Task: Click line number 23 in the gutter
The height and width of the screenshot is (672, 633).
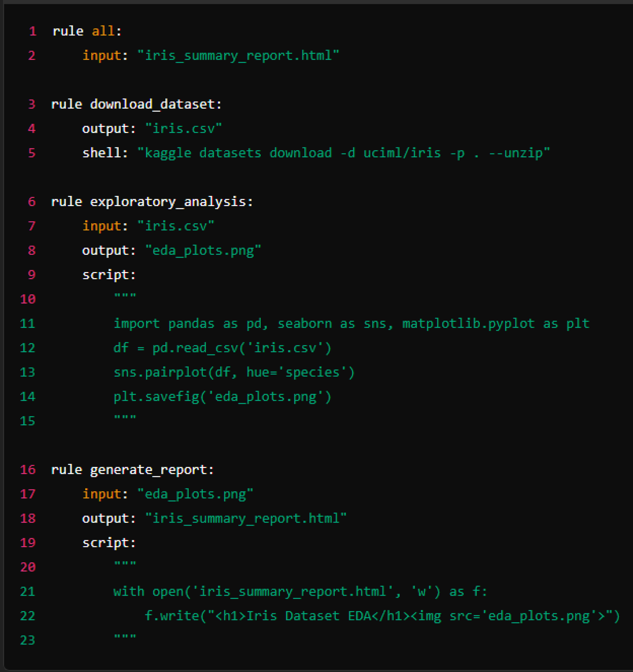Action: click(x=28, y=640)
